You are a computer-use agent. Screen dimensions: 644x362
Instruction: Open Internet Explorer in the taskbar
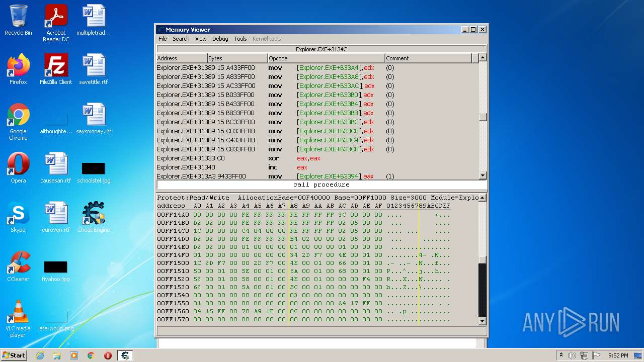click(40, 355)
